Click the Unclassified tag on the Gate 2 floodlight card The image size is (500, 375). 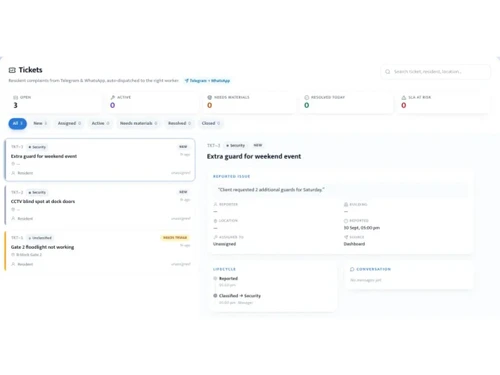[40, 238]
